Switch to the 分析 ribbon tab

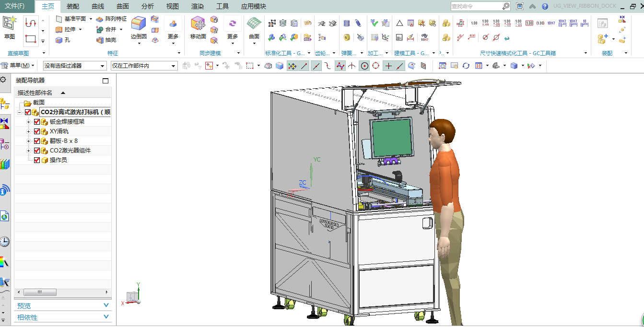148,6
